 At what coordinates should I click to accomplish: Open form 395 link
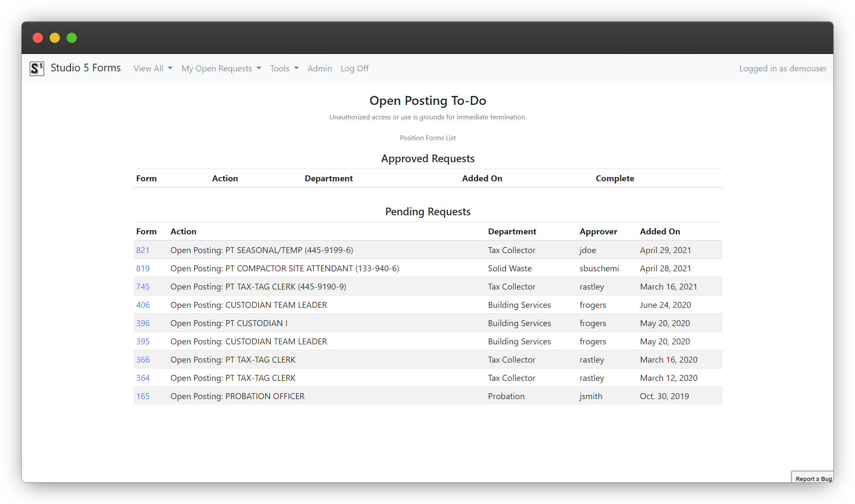point(143,341)
